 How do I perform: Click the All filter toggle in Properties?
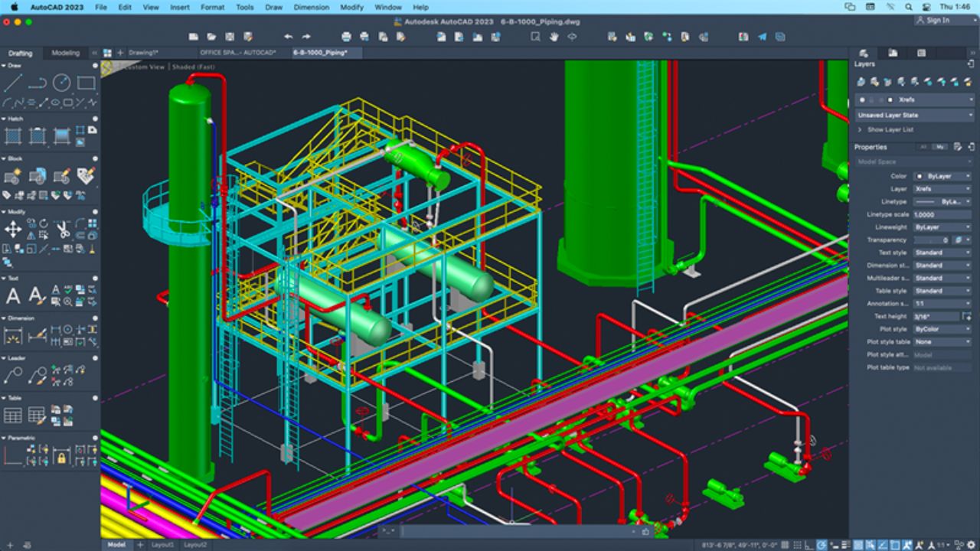(x=923, y=147)
